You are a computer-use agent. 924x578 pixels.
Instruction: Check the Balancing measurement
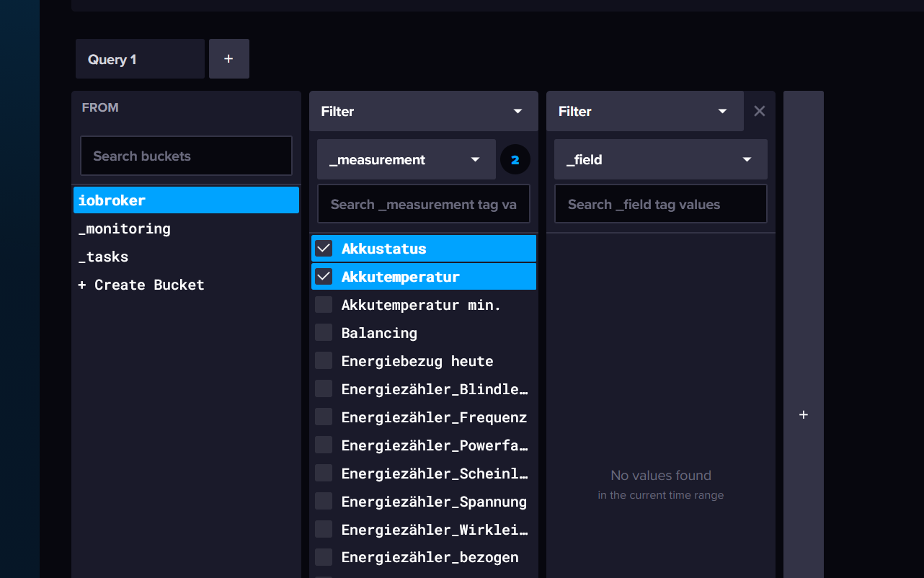(324, 333)
